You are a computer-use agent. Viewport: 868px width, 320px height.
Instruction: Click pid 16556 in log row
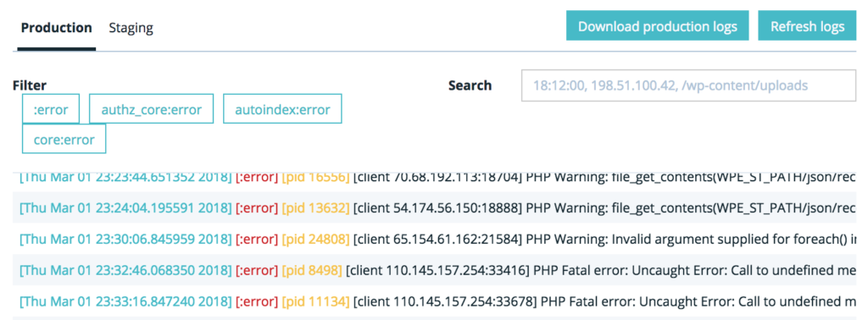pos(316,177)
